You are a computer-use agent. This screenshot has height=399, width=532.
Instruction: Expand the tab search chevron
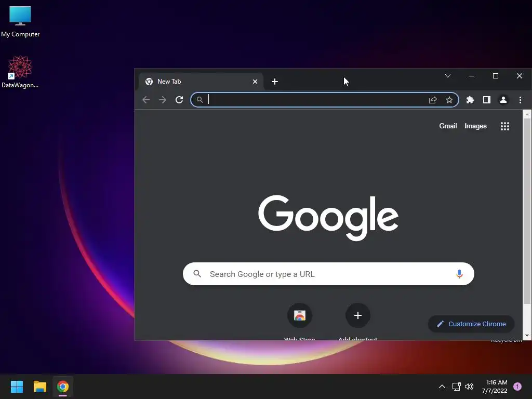(448, 76)
